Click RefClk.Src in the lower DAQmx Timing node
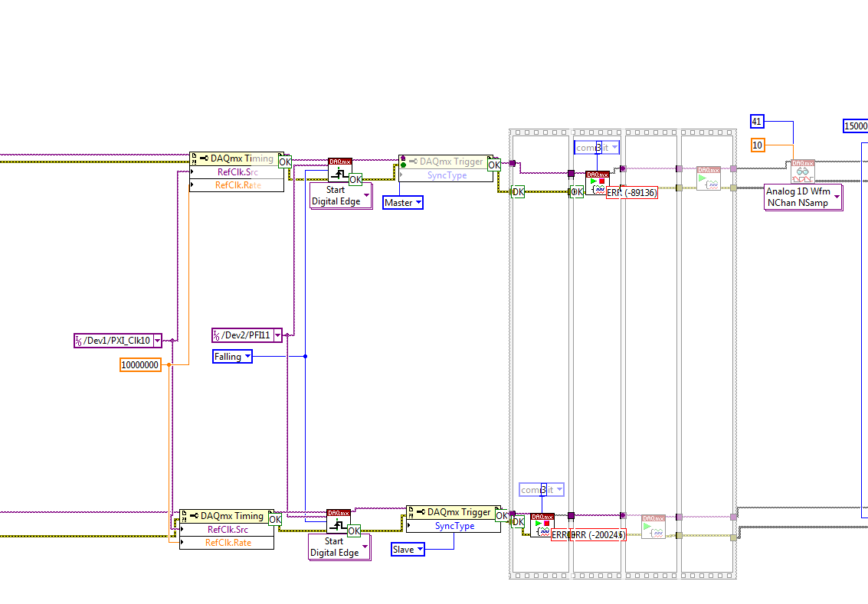Viewport: 868px width, 604px height. tap(227, 529)
